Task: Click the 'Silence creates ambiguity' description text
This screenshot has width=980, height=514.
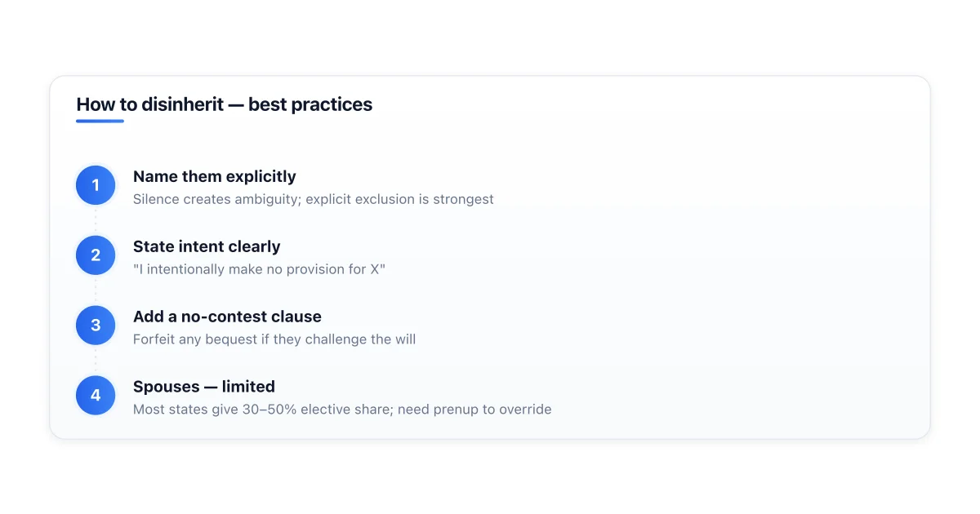Action: [314, 199]
